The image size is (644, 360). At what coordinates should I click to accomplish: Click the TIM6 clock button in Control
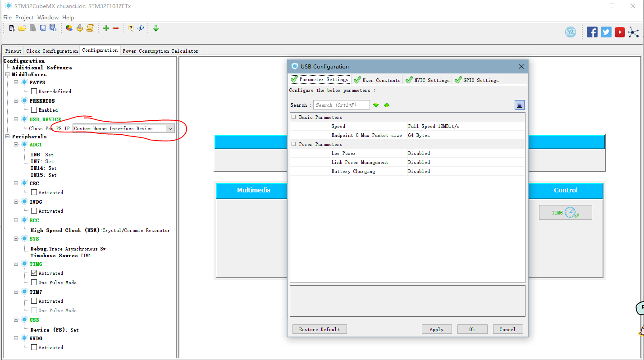click(x=565, y=213)
